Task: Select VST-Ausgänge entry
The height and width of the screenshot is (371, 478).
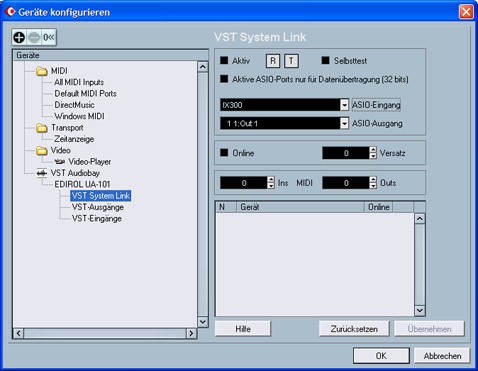Action: pyautogui.click(x=98, y=207)
